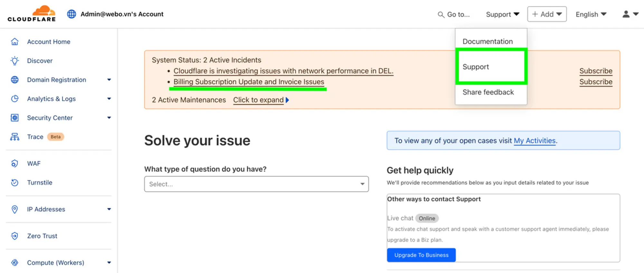Viewport: 644px width, 273px height.
Task: Open WAF in the sidebar
Action: [x=34, y=164]
